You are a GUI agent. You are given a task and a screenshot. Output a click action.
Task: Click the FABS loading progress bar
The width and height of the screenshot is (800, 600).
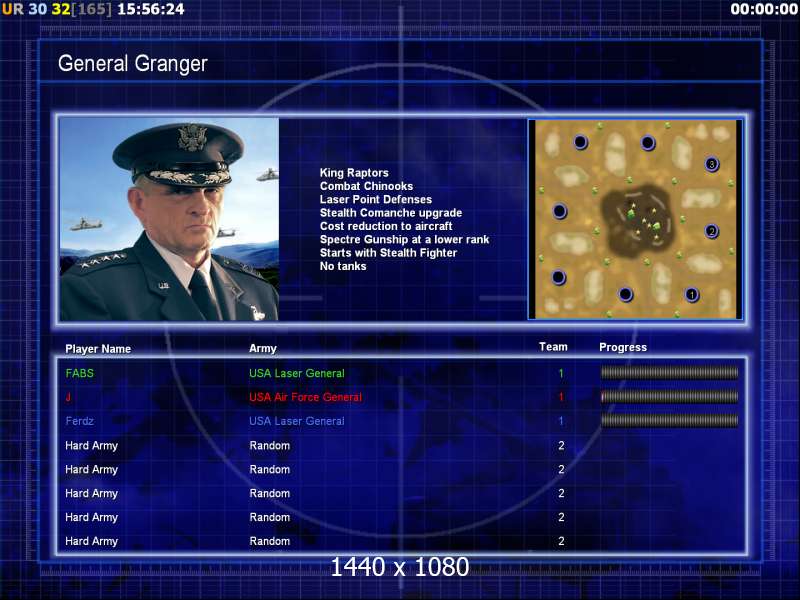coord(669,373)
